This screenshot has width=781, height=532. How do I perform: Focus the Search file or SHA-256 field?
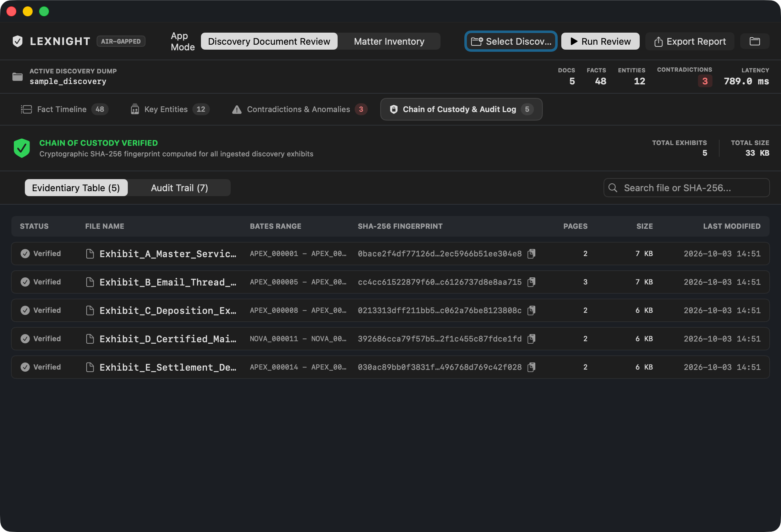pyautogui.click(x=687, y=188)
